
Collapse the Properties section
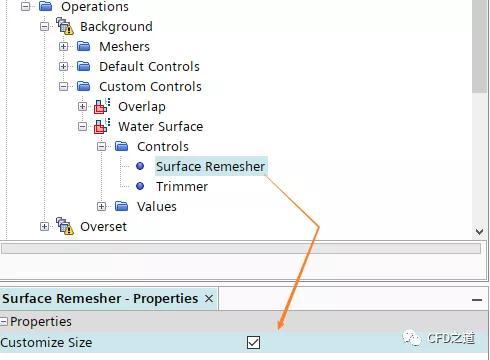[3, 322]
